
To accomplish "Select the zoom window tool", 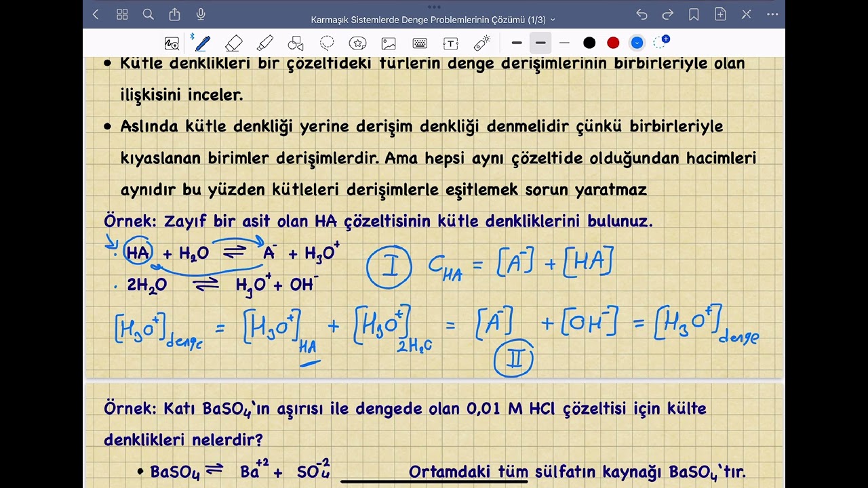I will (x=172, y=43).
